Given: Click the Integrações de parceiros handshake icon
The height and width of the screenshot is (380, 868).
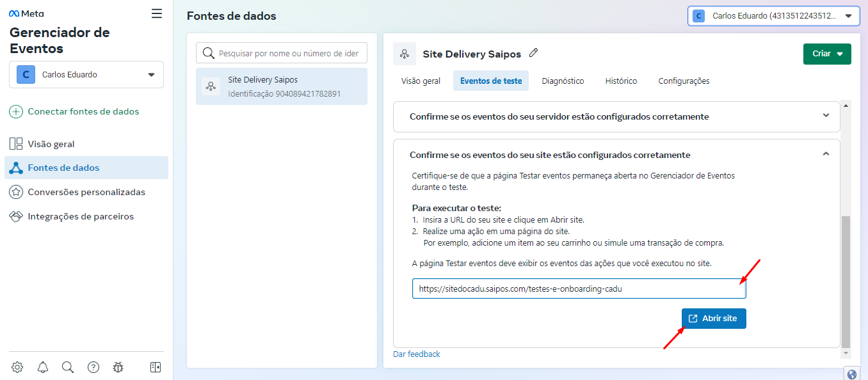Looking at the screenshot, I should pos(16,216).
